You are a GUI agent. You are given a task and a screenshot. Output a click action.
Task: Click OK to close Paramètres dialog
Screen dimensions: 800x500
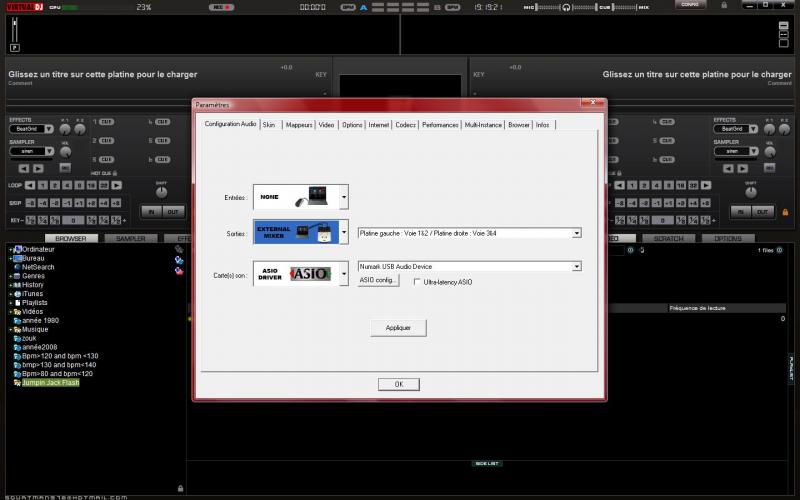click(x=398, y=384)
